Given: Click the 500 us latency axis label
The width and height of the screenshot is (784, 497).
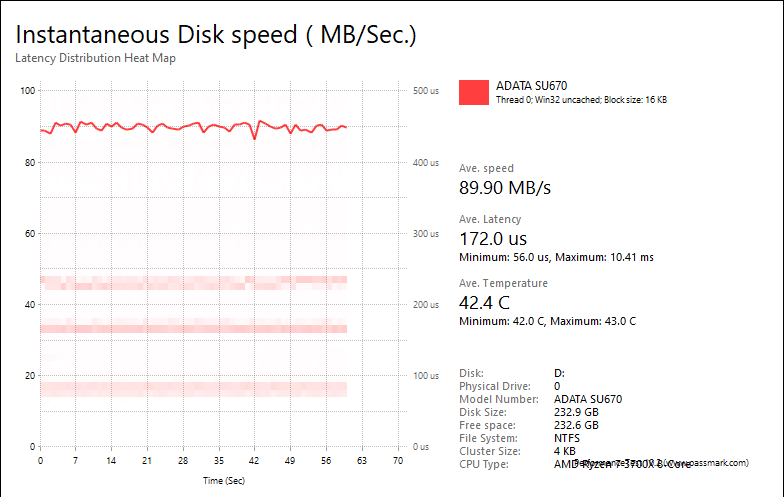Looking at the screenshot, I should click(426, 91).
